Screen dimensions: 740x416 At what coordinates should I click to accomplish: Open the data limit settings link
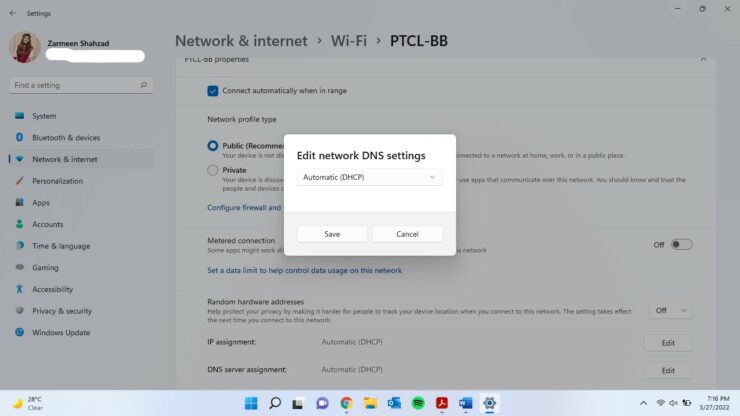[304, 271]
